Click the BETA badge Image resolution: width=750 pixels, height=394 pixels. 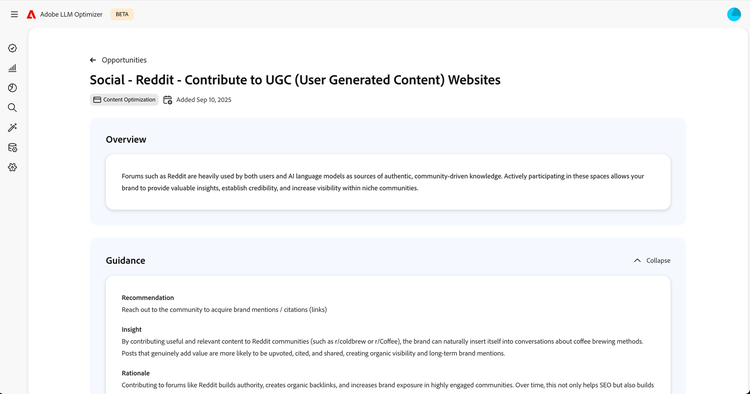[x=122, y=14]
